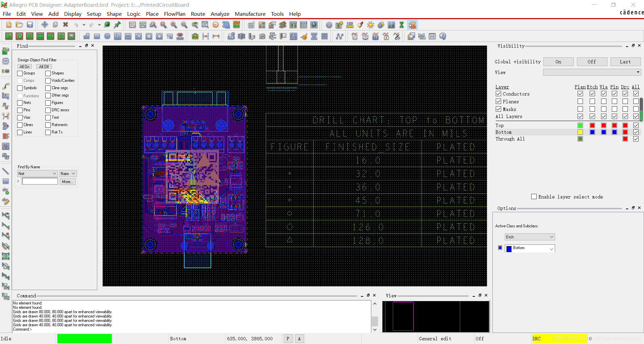Open the FlowPlan menu
The width and height of the screenshot is (644, 344).
point(175,14)
